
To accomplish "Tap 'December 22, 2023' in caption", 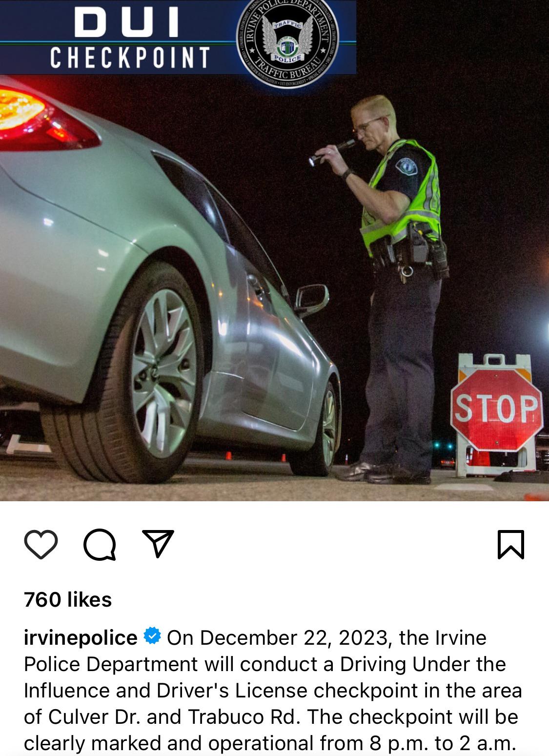I will point(294,638).
